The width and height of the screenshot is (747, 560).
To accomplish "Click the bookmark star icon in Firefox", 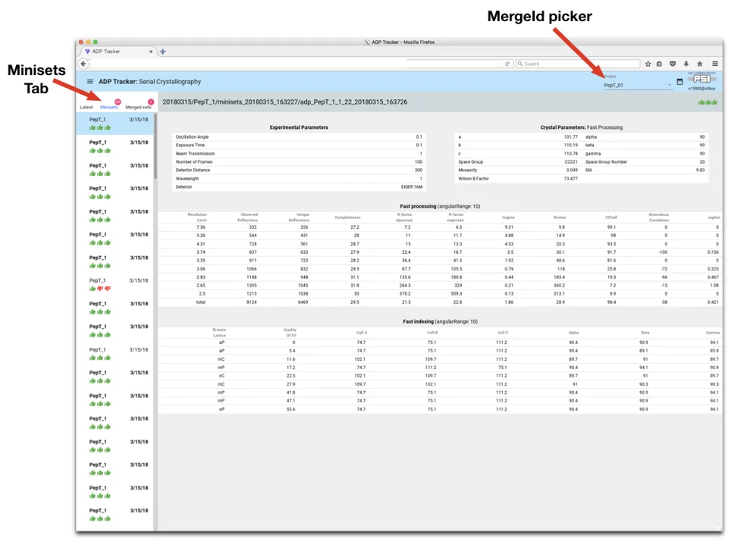I will point(648,64).
